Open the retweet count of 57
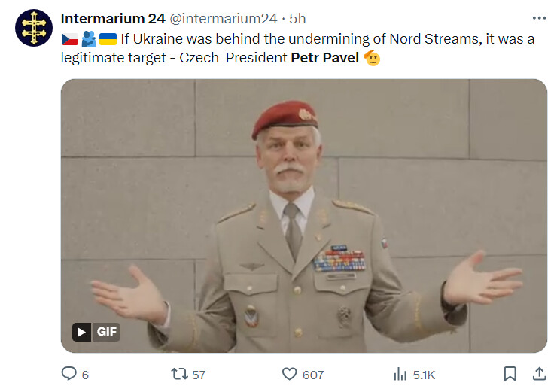Viewport: 557px width, 392px height. 199,375
